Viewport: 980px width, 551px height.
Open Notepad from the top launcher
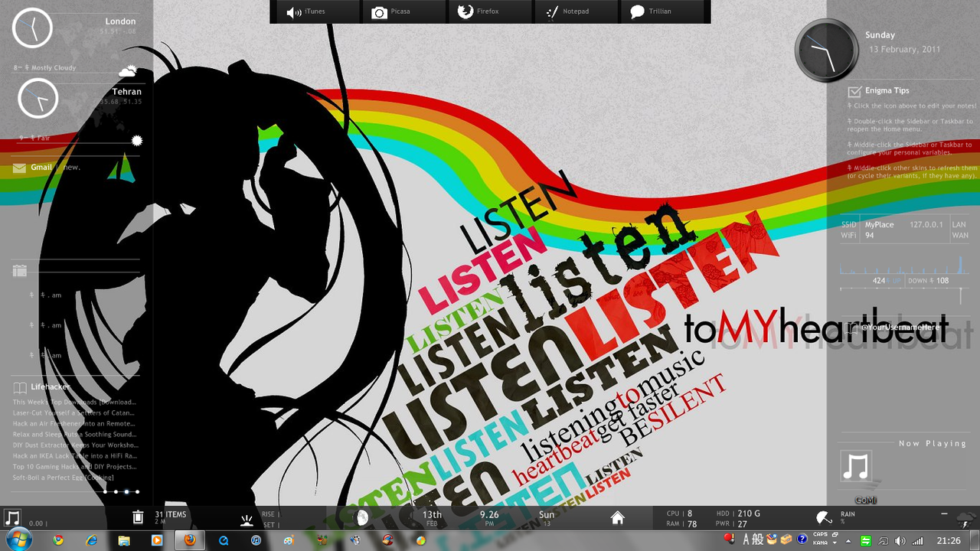pos(567,12)
